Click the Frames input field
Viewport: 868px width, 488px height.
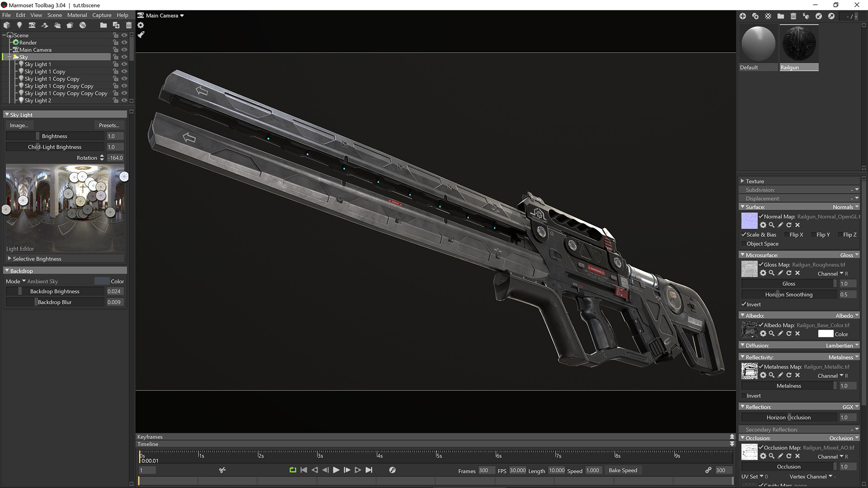[486, 470]
